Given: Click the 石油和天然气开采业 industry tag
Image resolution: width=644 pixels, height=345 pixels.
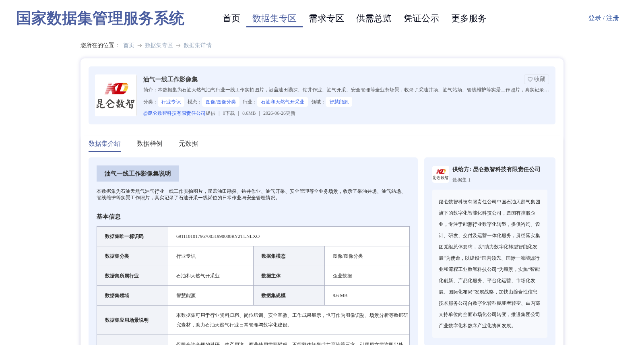Looking at the screenshot, I should coord(283,102).
